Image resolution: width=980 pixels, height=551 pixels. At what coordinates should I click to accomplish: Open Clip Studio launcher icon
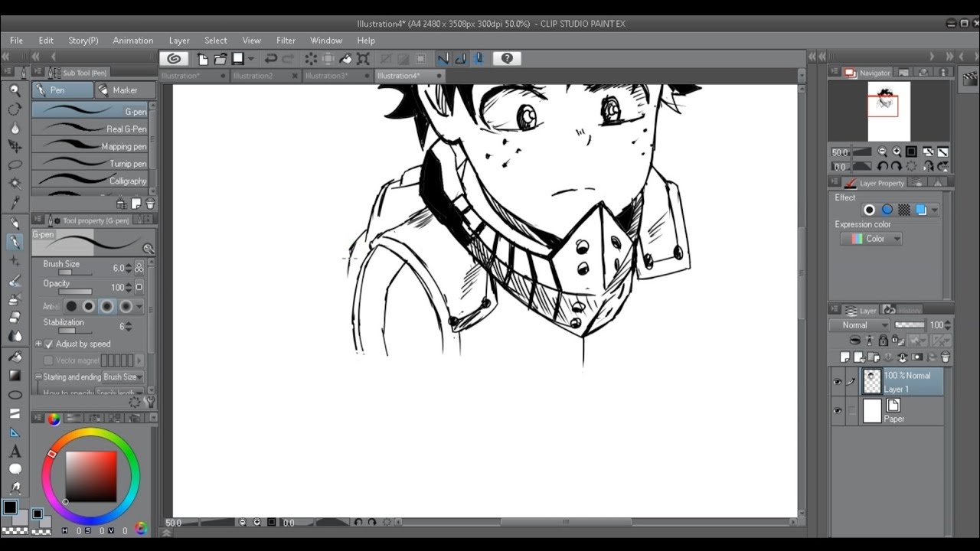coord(174,58)
